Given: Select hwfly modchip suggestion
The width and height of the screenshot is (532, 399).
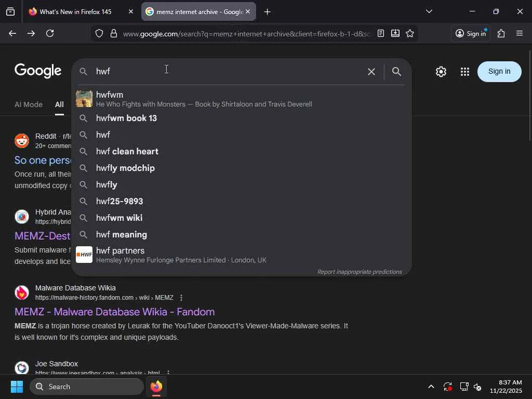Looking at the screenshot, I should point(242,168).
